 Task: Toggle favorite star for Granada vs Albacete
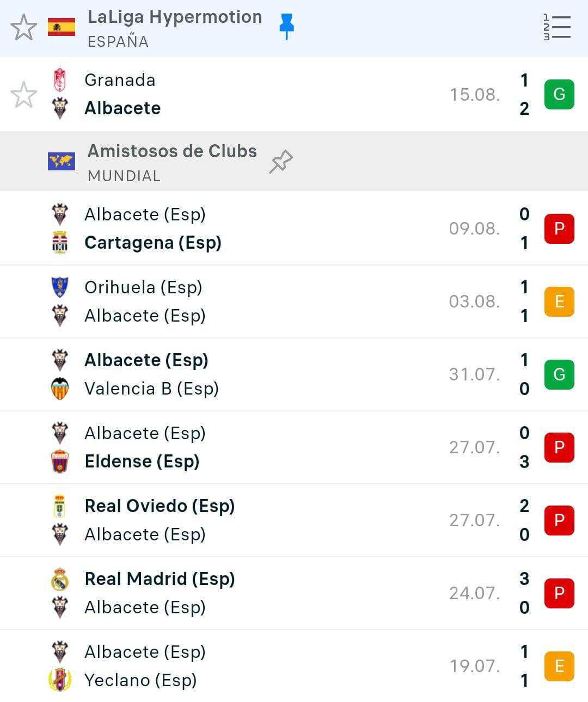click(x=24, y=95)
